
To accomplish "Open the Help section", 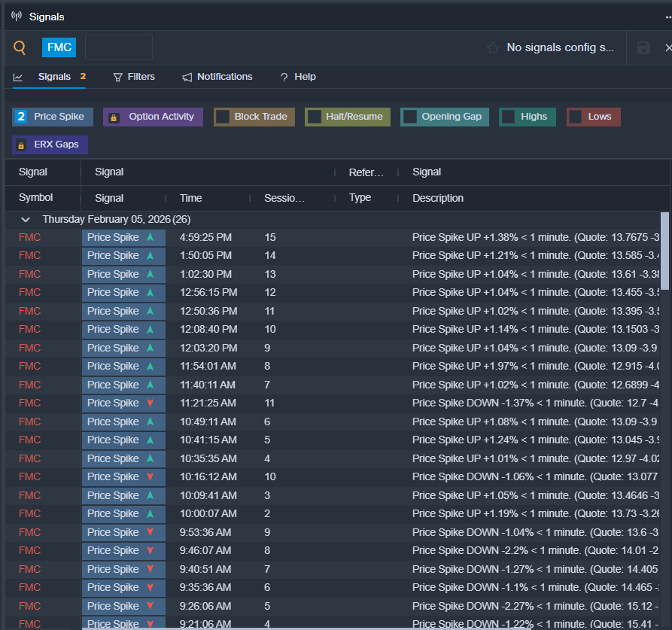I will (298, 77).
